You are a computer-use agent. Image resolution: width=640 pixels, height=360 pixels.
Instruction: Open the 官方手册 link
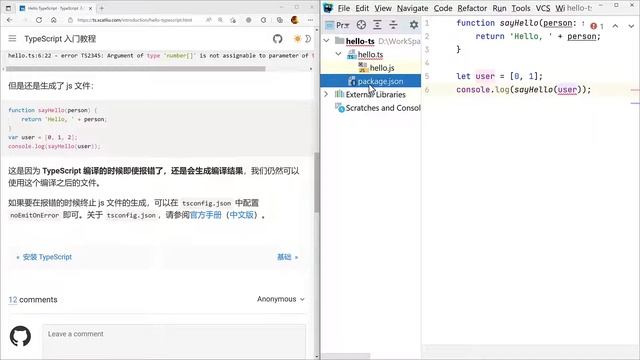(x=206, y=215)
